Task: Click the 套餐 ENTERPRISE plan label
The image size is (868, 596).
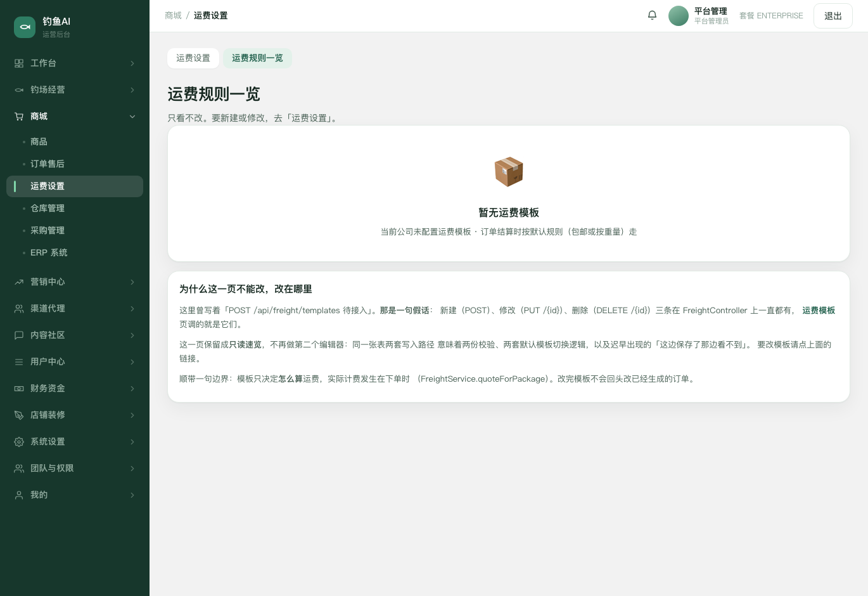Action: (771, 16)
